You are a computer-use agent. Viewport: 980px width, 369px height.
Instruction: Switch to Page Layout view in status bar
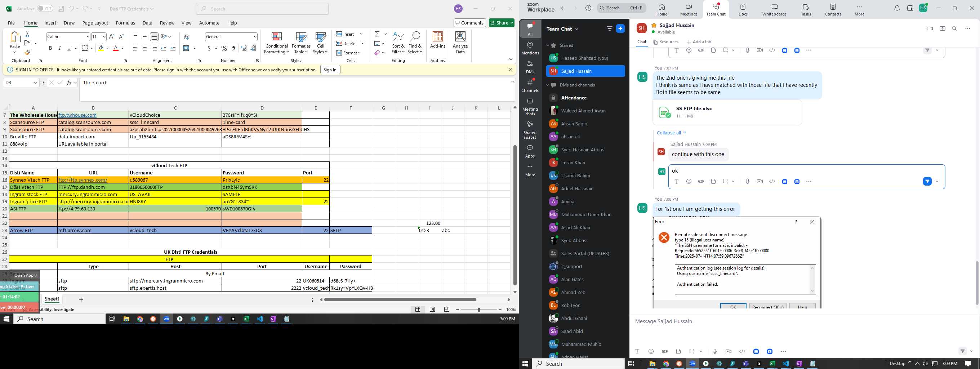pos(432,310)
